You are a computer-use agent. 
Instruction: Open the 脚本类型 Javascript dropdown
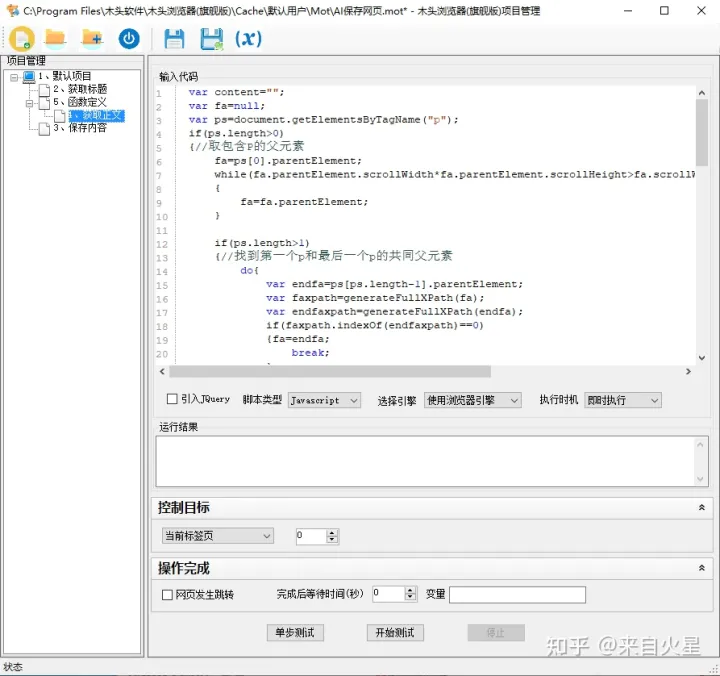pos(325,400)
